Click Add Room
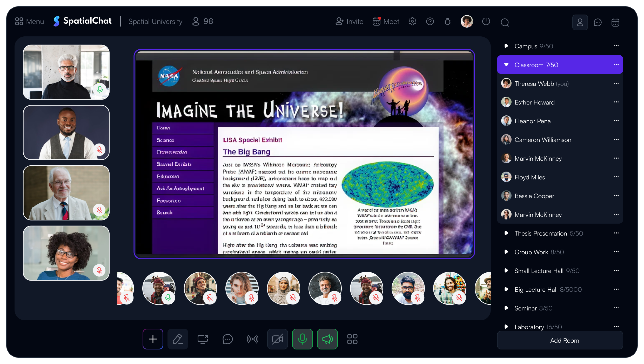This screenshot has width=644, height=364. coord(560,340)
